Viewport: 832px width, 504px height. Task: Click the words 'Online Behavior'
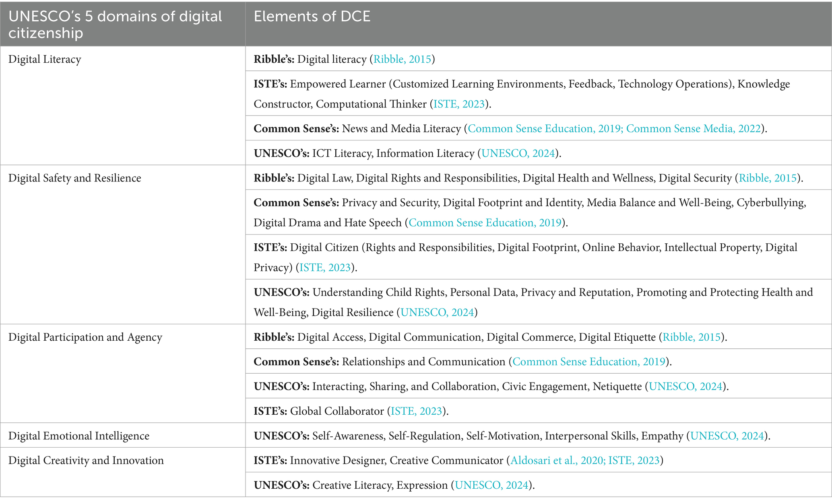tap(621, 247)
